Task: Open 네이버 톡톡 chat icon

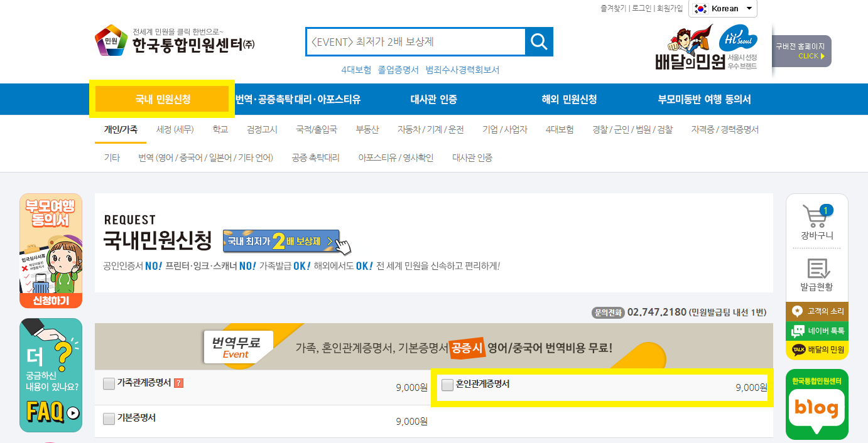Action: [798, 331]
